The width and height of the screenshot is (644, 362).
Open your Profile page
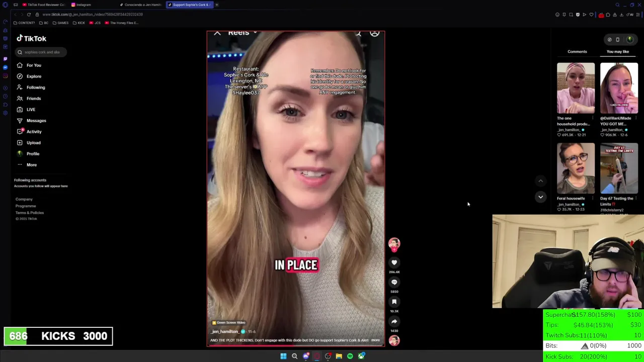click(x=28, y=154)
